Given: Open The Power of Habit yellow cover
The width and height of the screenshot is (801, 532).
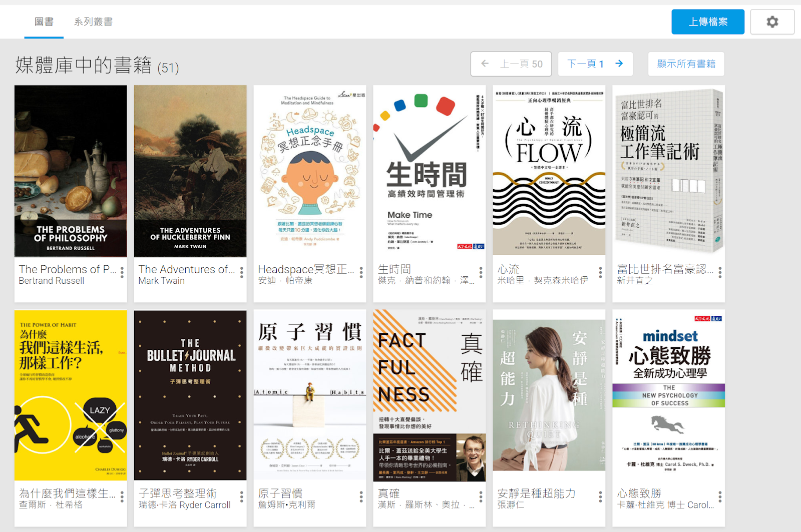Looking at the screenshot, I should click(x=71, y=395).
